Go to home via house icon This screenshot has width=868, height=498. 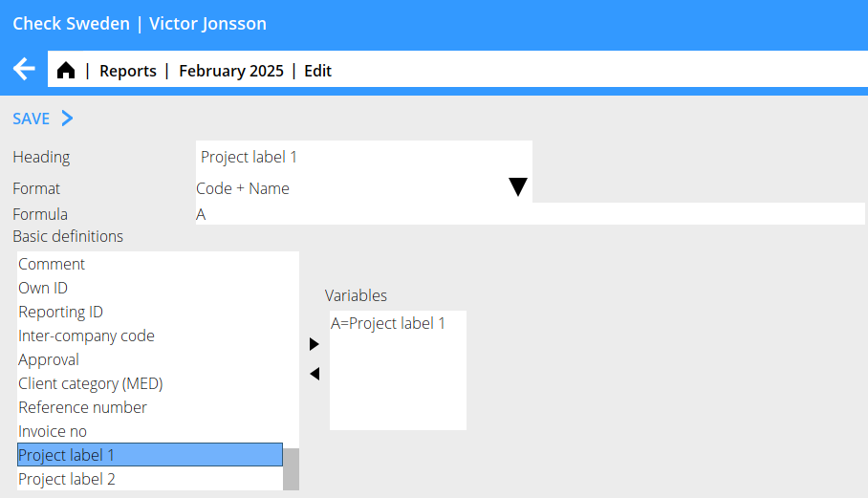point(66,71)
